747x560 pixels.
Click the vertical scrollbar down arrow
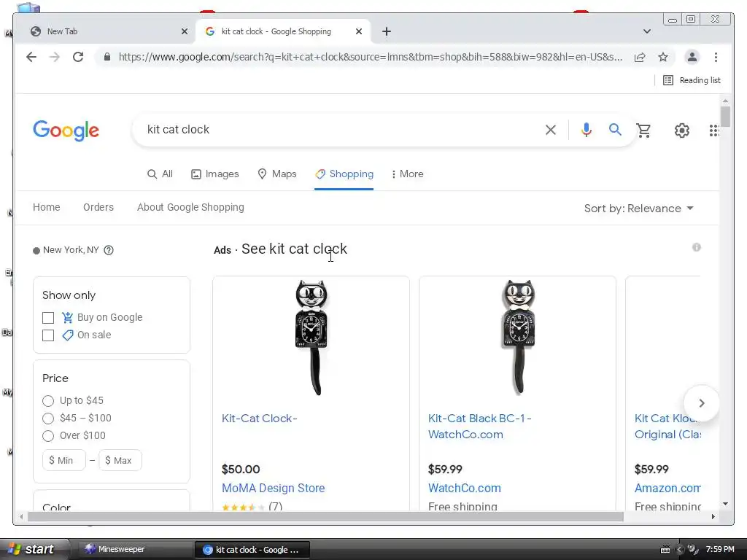click(x=725, y=504)
